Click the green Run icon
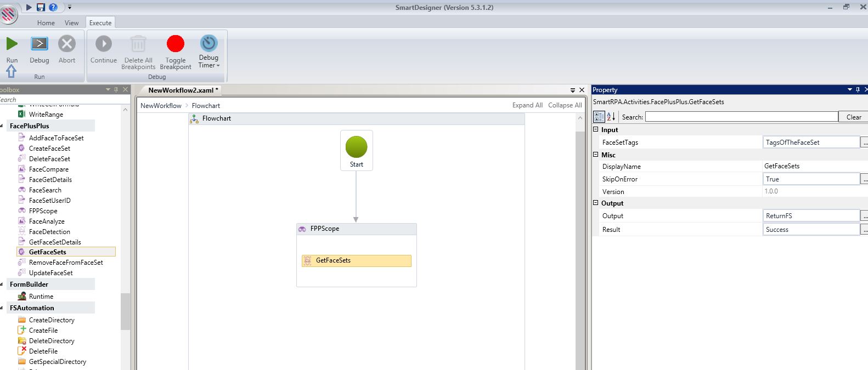868x370 pixels. [x=12, y=44]
